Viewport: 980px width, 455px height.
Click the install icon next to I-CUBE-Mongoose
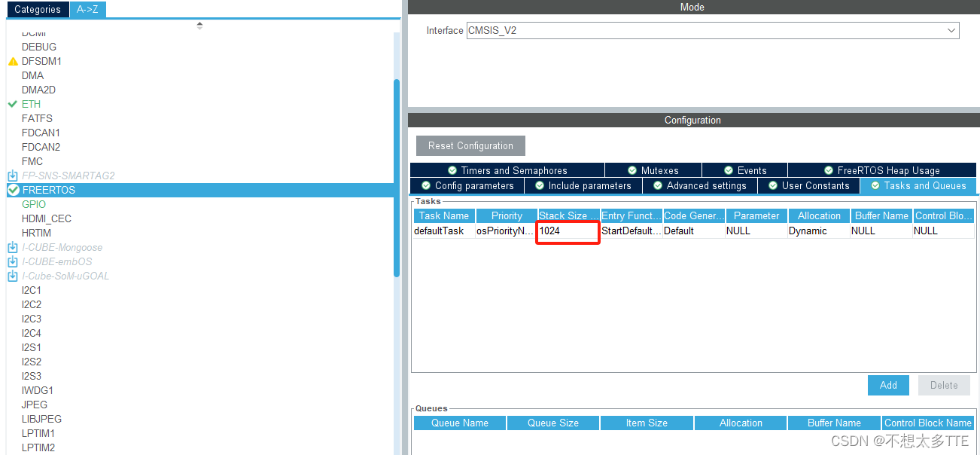[12, 247]
